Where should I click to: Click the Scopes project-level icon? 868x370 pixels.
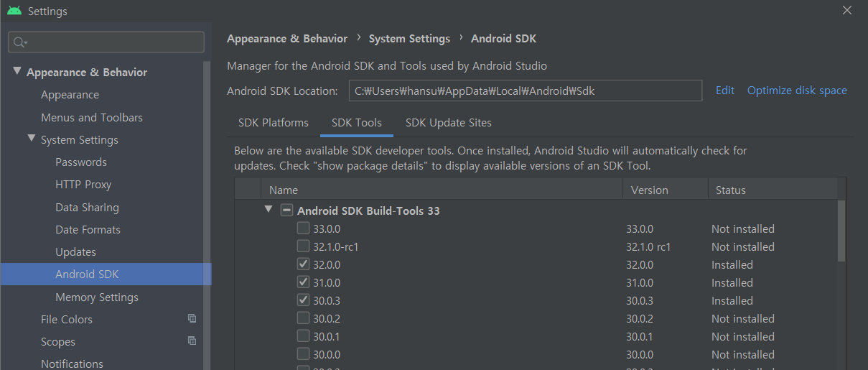click(192, 341)
